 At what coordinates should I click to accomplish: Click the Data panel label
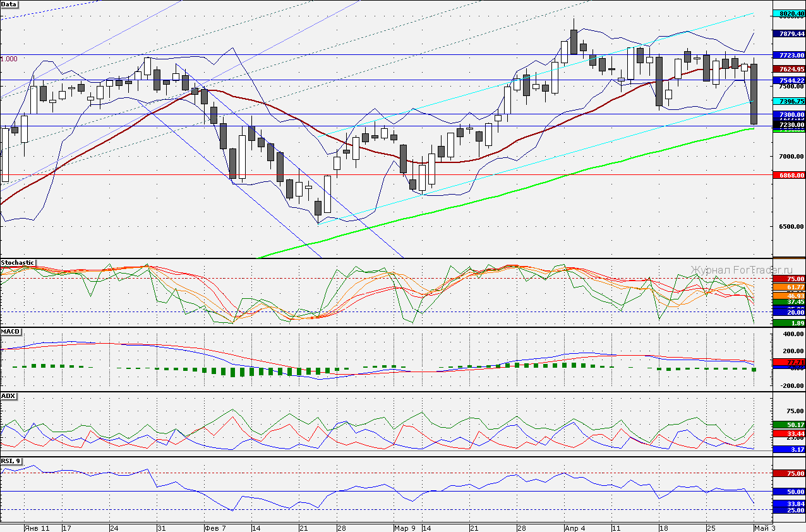tap(9, 4)
